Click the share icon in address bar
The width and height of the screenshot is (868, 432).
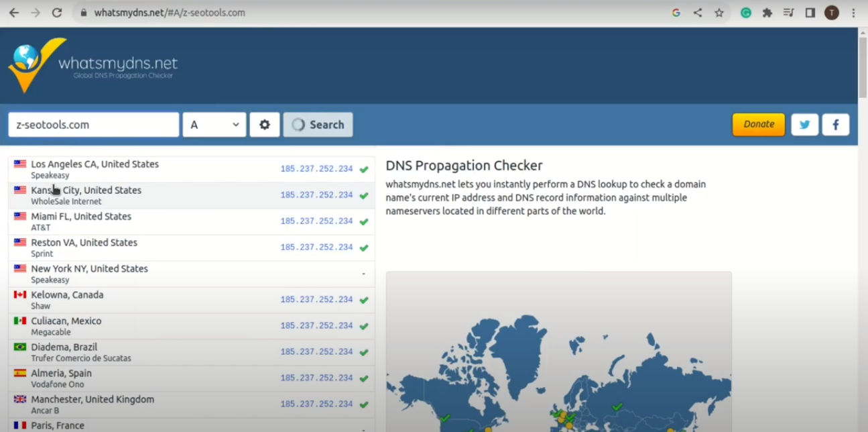[x=698, y=13]
